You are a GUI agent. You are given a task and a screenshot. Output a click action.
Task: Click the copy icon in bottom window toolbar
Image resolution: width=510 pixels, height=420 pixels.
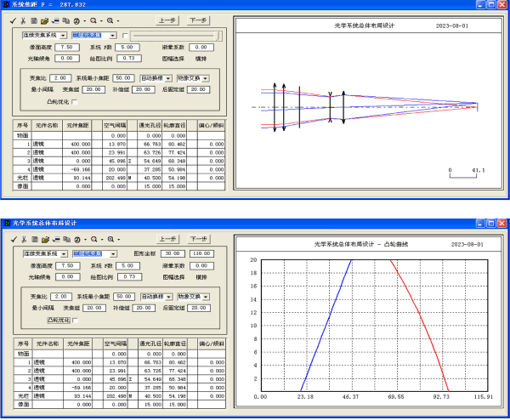click(x=66, y=239)
